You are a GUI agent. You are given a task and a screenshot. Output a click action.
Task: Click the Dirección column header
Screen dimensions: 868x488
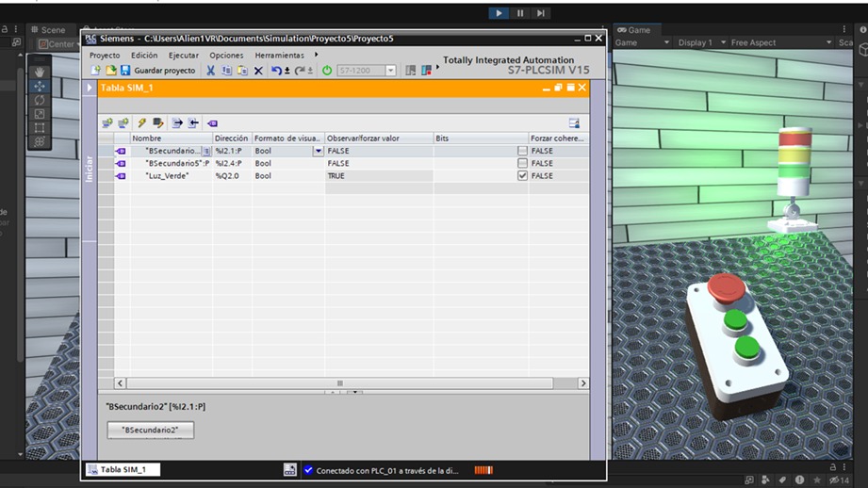point(232,138)
